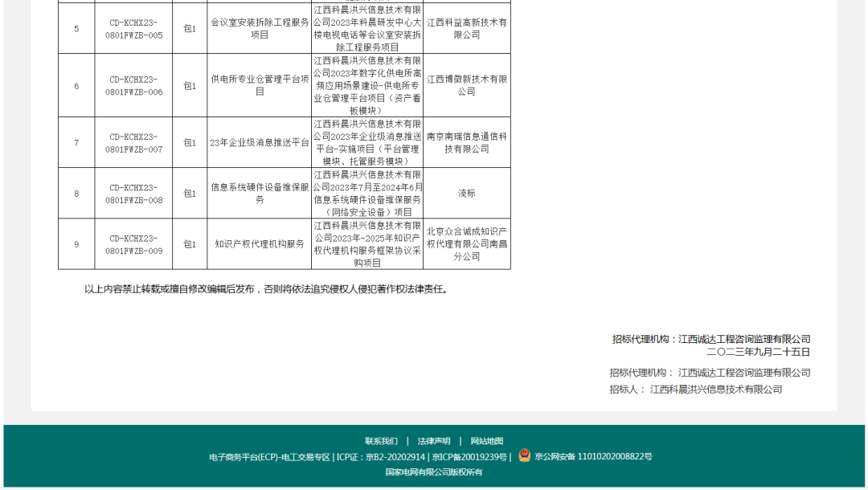Click the 23年企业级消息推送平台 cell
This screenshot has width=868, height=490.
(260, 143)
